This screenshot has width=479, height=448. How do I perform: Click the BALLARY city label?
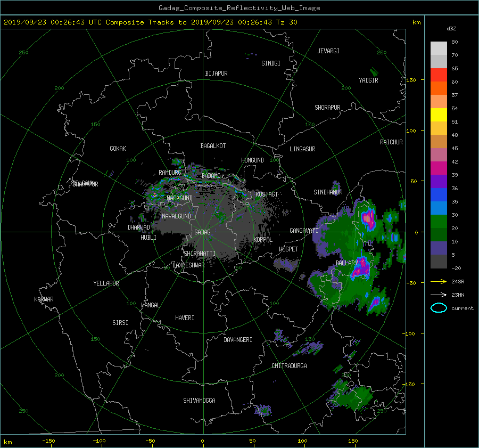(346, 263)
